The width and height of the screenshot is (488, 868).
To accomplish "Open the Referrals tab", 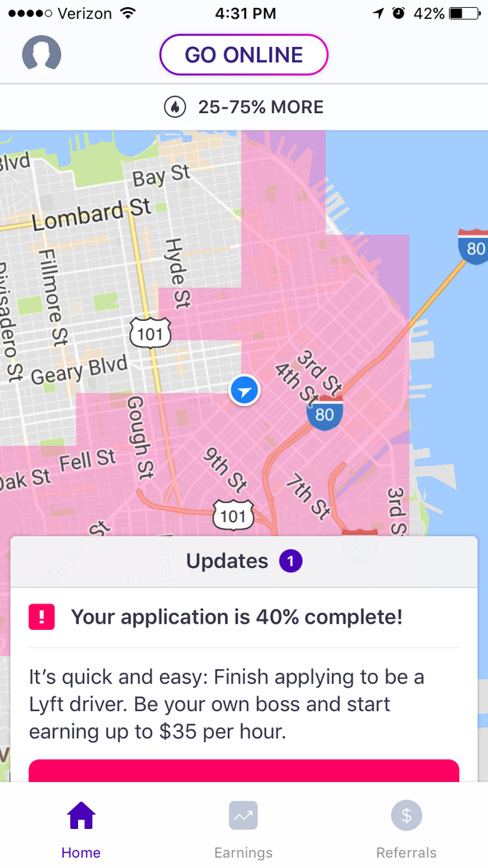I will click(x=406, y=830).
